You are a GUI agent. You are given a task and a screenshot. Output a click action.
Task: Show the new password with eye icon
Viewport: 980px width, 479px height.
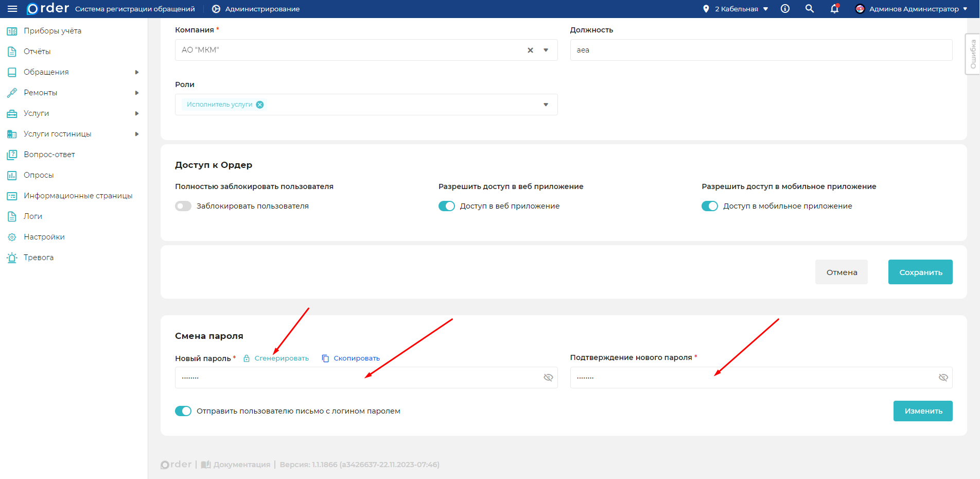click(x=548, y=378)
